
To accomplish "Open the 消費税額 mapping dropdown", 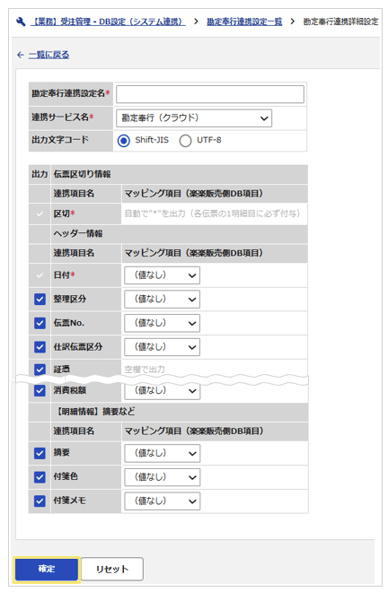I will tap(162, 391).
